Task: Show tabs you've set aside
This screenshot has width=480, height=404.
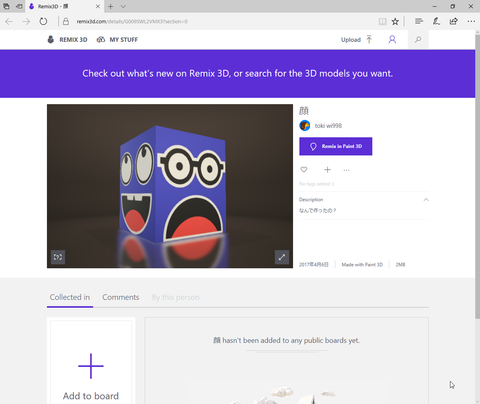Action: [6, 6]
